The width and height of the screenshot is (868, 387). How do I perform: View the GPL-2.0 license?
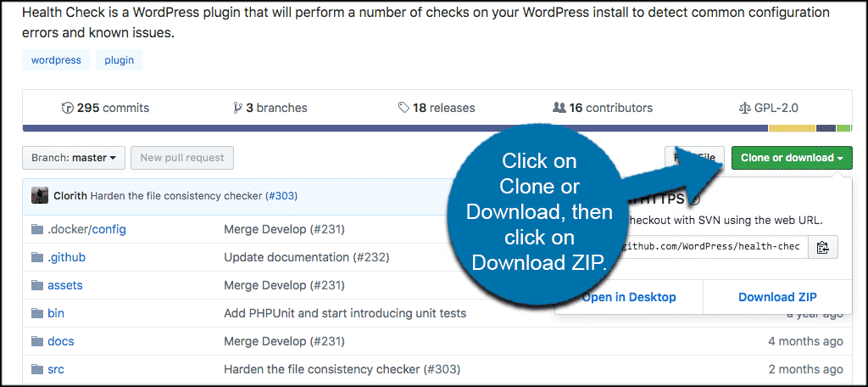click(768, 108)
